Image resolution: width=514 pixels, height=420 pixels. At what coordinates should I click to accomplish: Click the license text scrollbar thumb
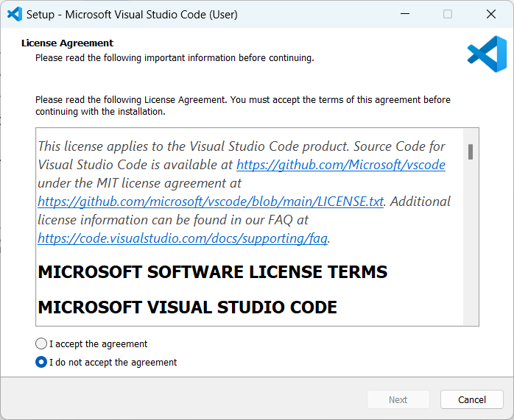(471, 152)
